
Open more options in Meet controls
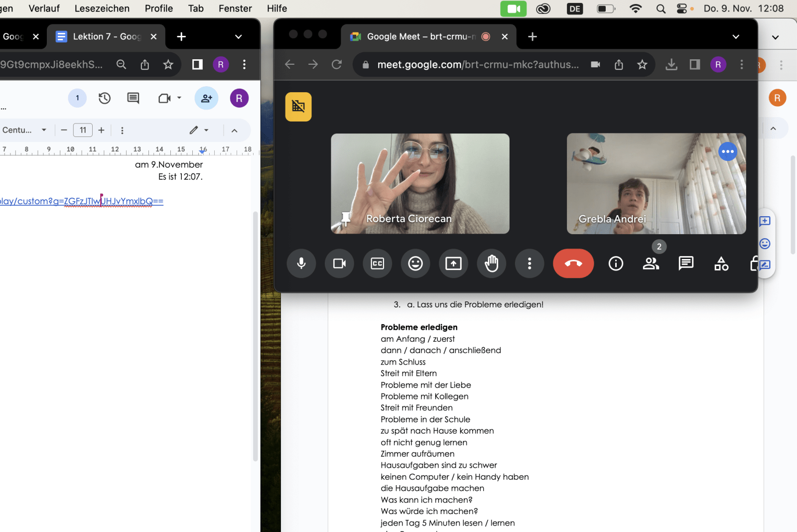point(530,263)
